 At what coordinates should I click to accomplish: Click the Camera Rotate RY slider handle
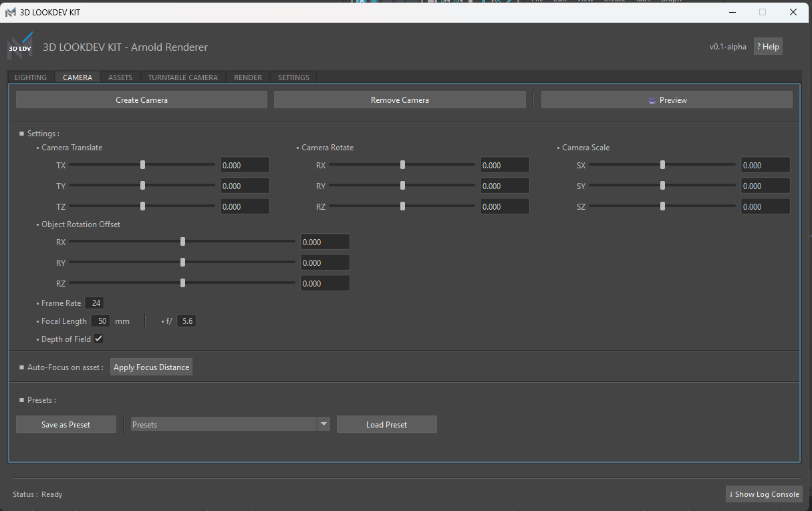pyautogui.click(x=403, y=186)
